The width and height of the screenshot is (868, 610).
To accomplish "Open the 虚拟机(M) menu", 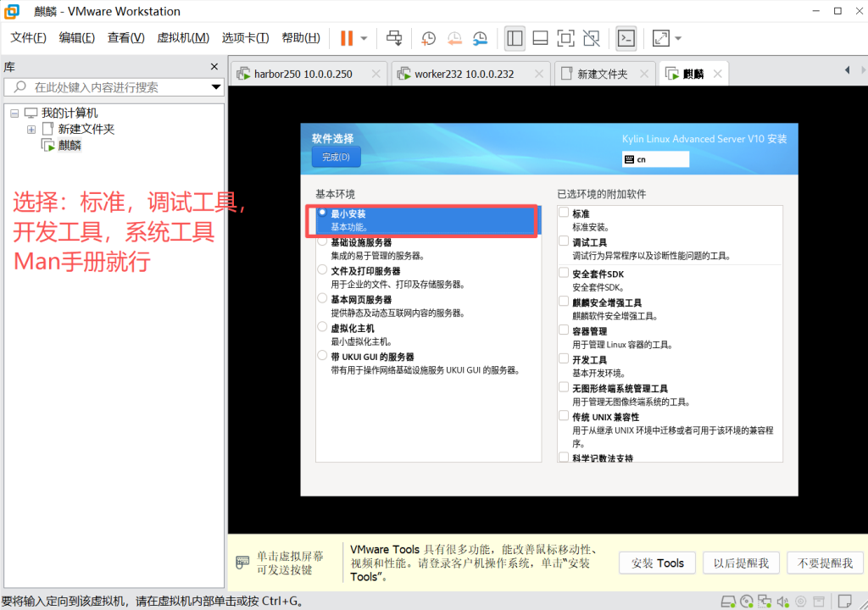I will point(183,38).
